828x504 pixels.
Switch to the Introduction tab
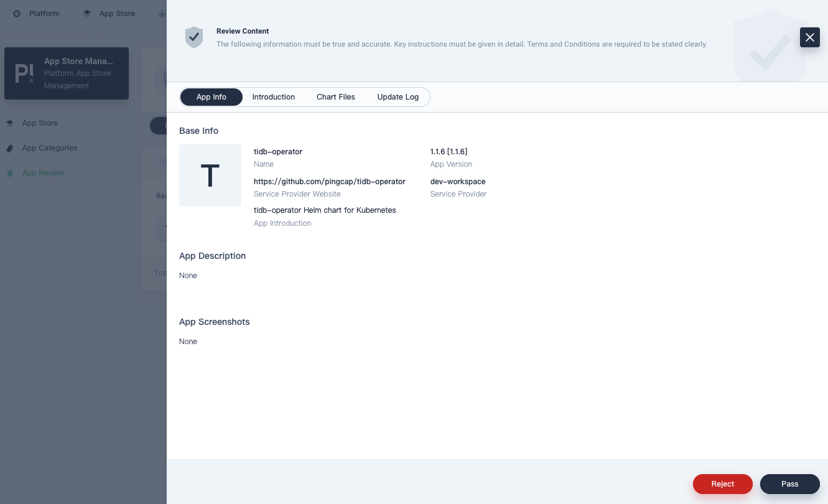[274, 97]
